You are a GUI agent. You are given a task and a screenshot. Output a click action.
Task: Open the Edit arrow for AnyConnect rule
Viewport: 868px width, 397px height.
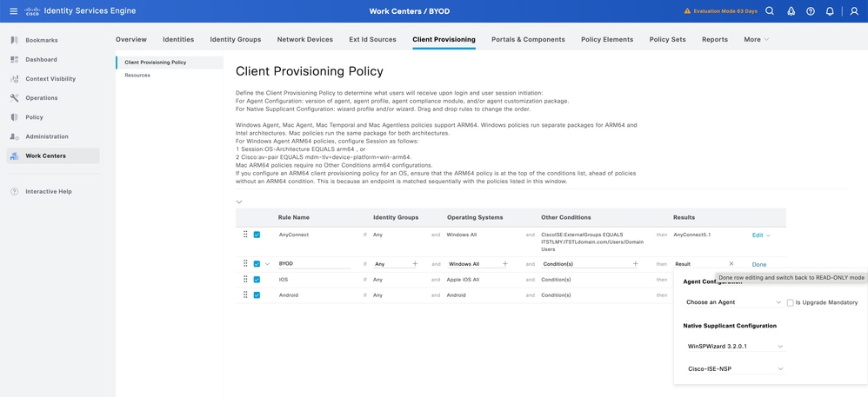tap(768, 235)
